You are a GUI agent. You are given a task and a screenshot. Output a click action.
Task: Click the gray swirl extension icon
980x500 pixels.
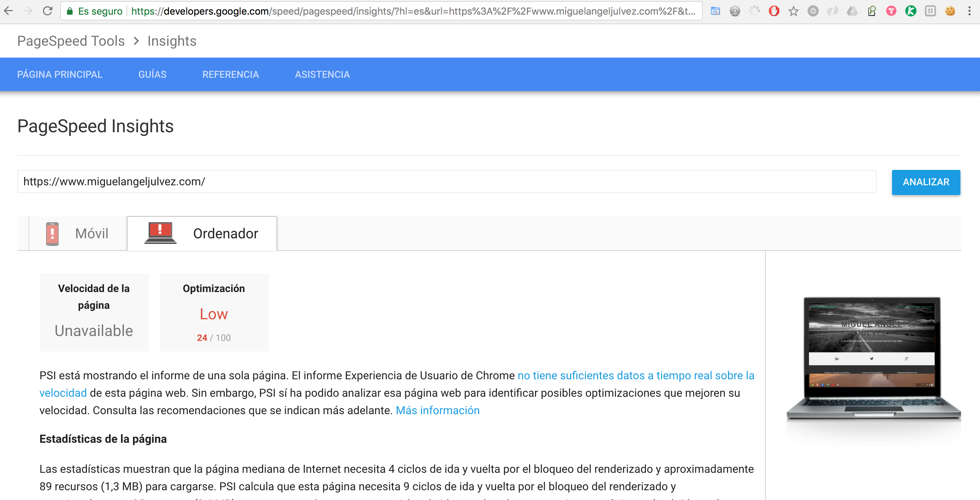[x=832, y=11]
